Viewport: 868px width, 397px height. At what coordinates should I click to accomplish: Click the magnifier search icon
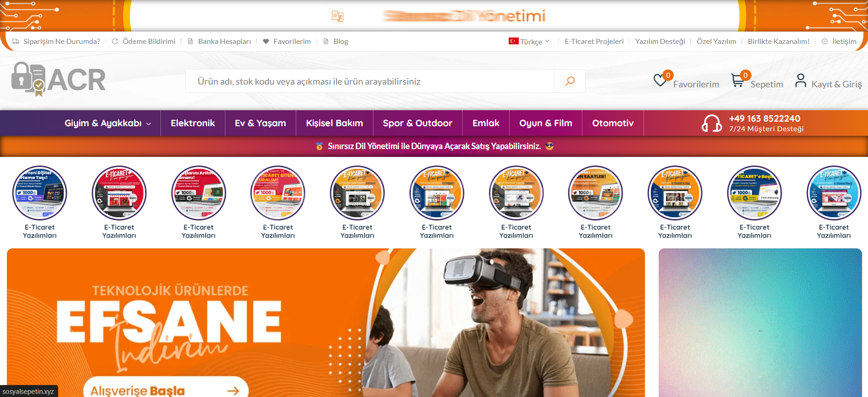click(570, 81)
